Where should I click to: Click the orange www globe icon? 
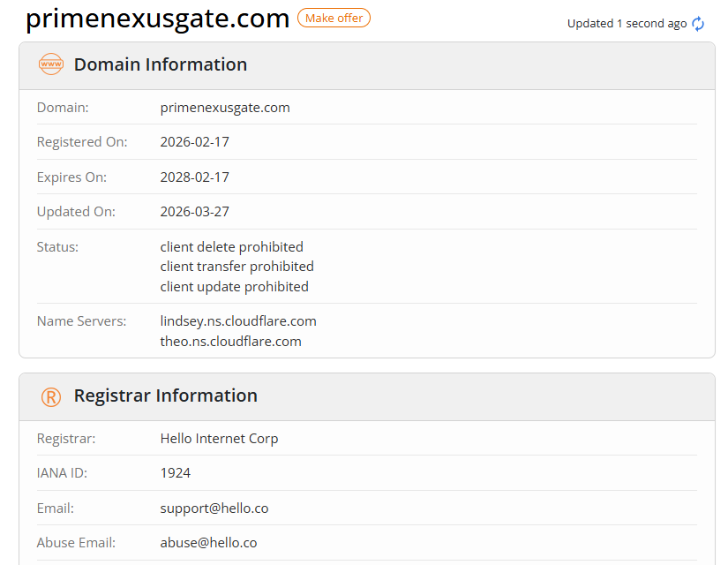click(51, 64)
